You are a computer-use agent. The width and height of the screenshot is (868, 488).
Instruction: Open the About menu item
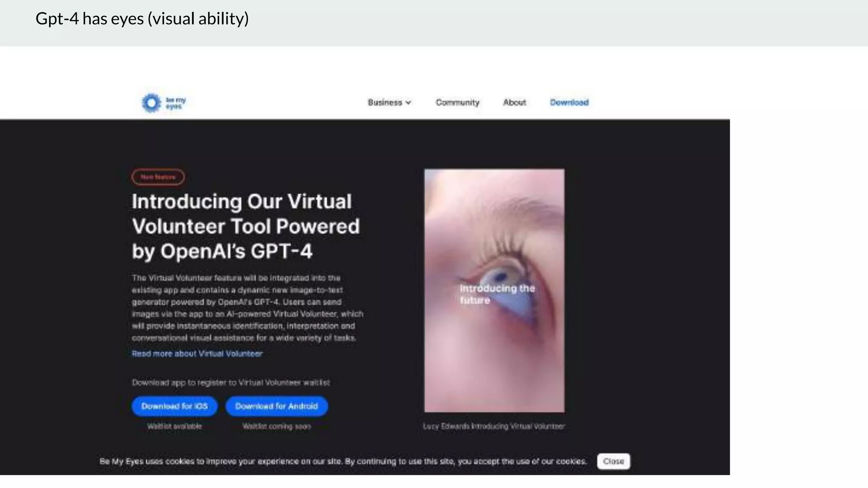click(x=514, y=103)
